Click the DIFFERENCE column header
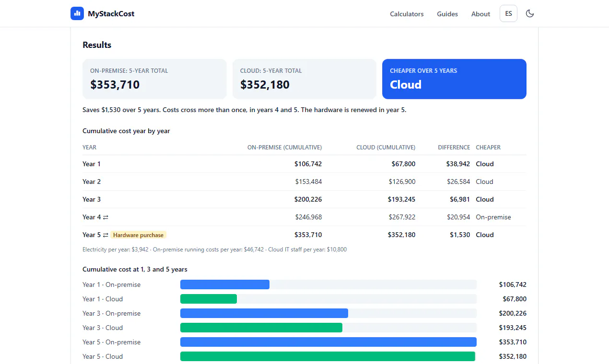 (454, 148)
